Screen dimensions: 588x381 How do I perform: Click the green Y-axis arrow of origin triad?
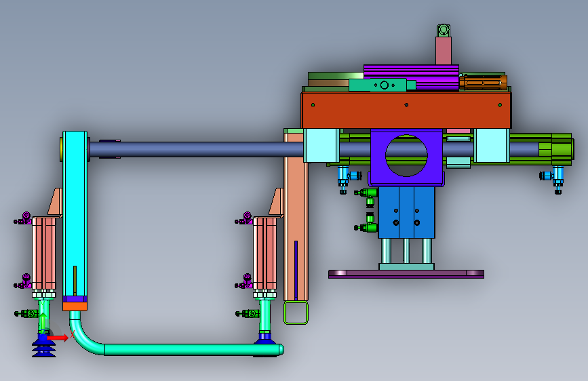pos(43,321)
